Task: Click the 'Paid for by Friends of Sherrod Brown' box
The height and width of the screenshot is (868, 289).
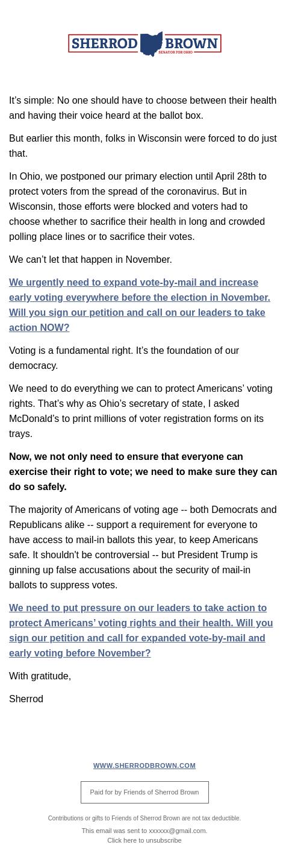Action: 144,792
